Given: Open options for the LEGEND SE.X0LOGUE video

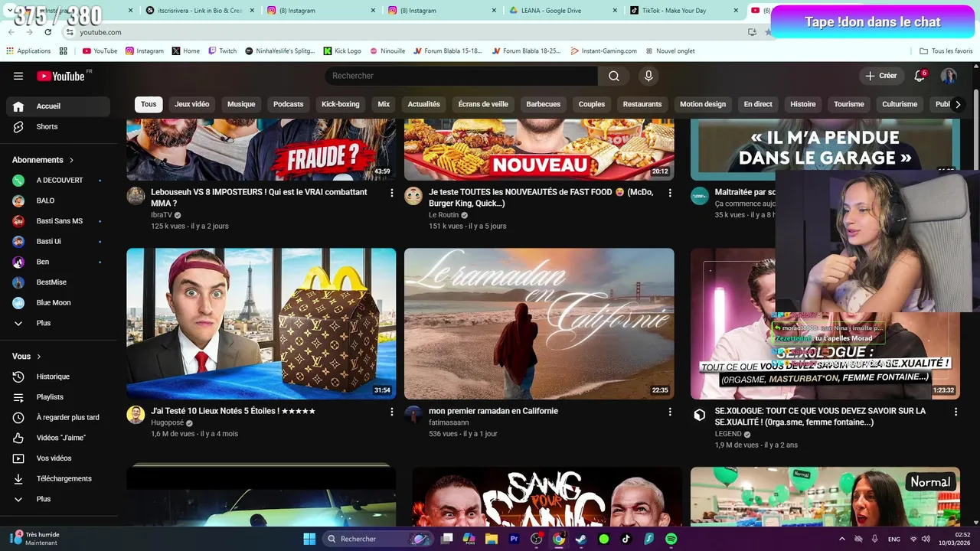Looking at the screenshot, I should point(955,412).
